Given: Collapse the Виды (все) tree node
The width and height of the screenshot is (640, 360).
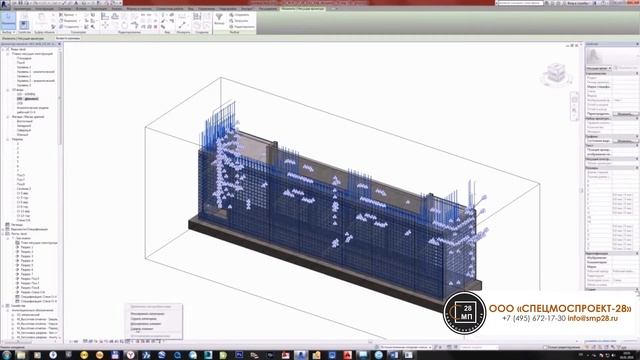Looking at the screenshot, I should [x=3, y=49].
